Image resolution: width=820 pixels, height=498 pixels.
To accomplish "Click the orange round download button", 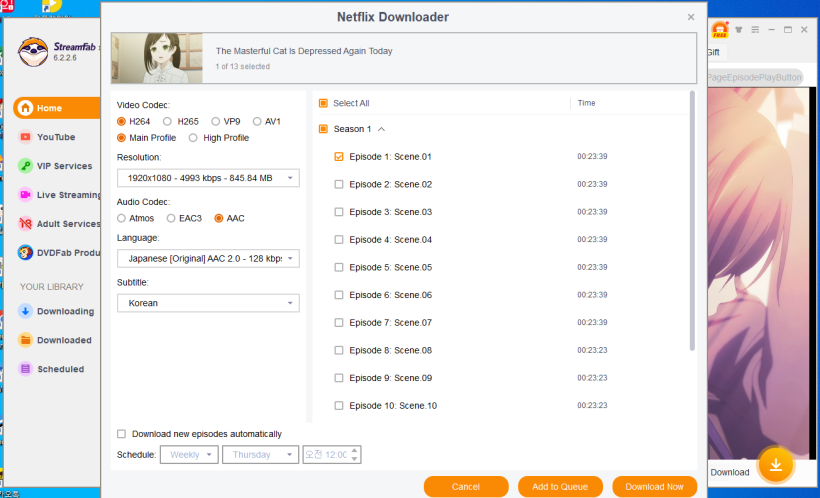I will point(776,464).
